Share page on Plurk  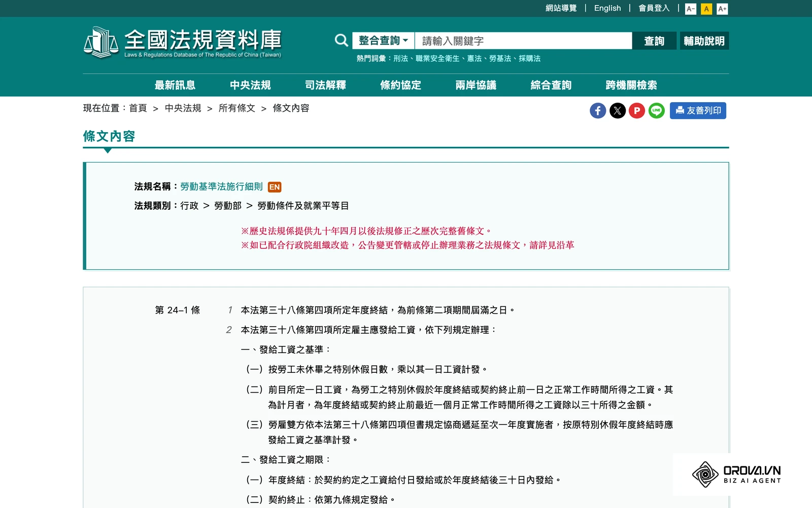[x=636, y=111]
